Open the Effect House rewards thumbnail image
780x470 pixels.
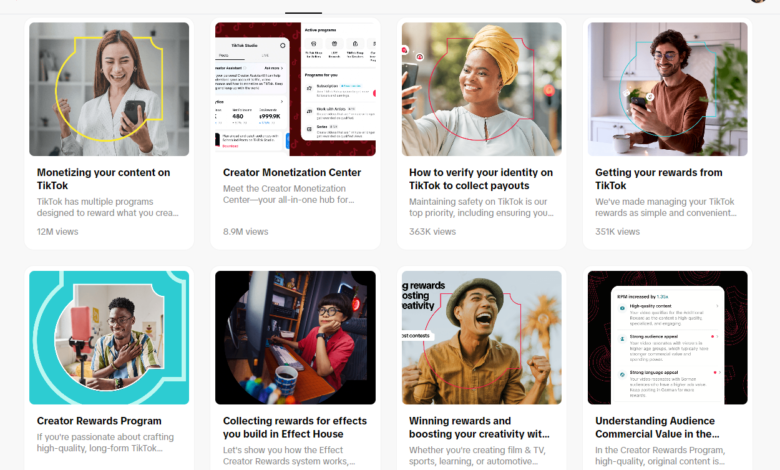click(x=295, y=338)
